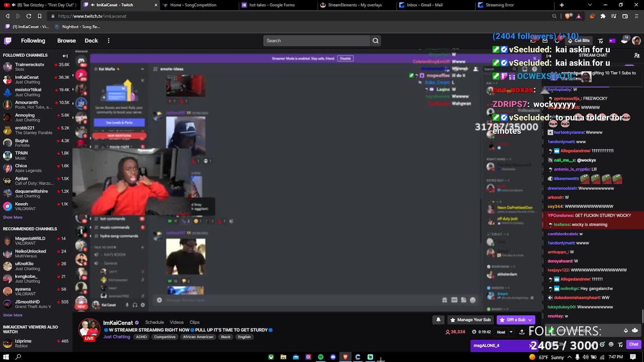This screenshot has height=362, width=644.
Task: Open the browser tab search chevron
Action: pos(590,5)
